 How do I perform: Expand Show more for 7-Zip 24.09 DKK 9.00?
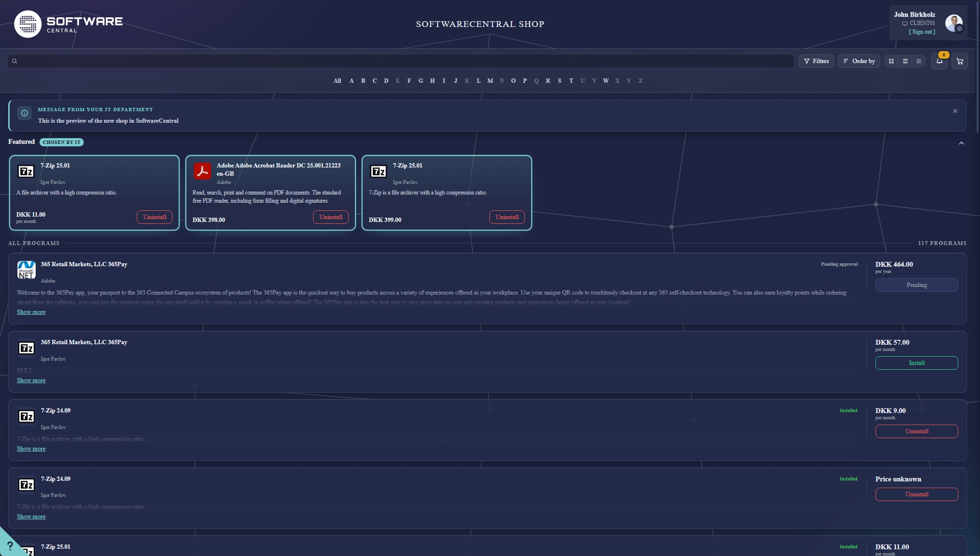point(31,449)
